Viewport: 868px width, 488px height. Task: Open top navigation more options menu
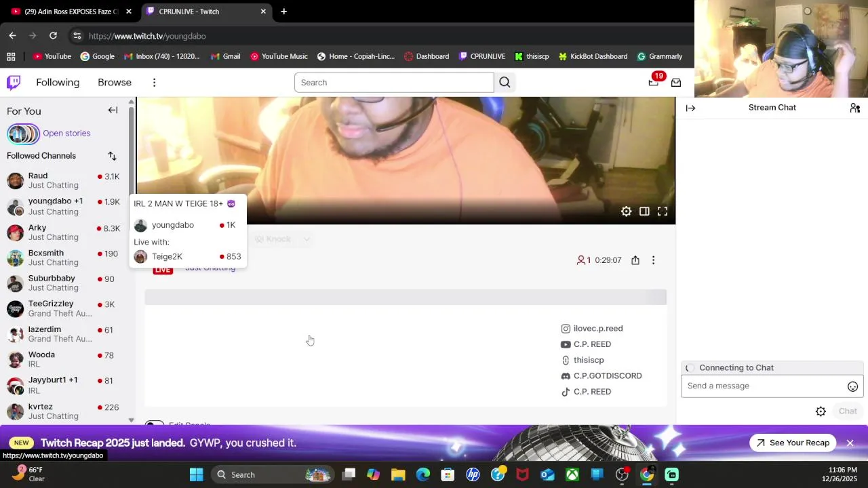154,83
